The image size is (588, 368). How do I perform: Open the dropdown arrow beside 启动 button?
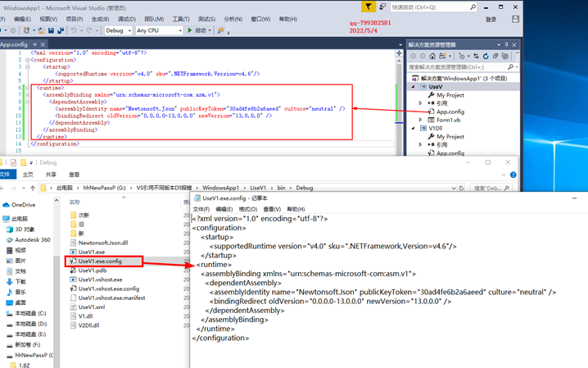pos(210,30)
